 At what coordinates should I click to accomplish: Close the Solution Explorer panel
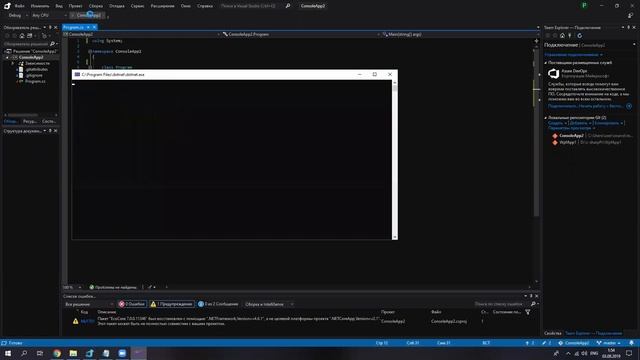56,27
